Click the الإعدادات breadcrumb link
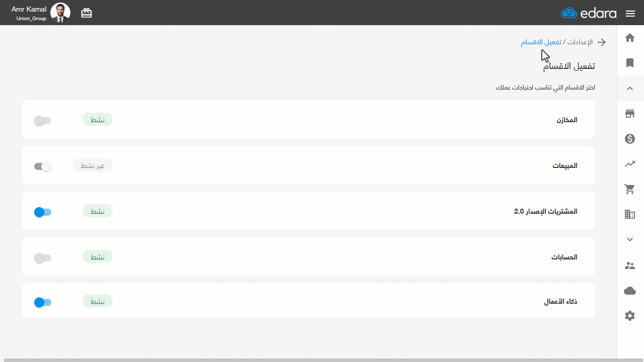 [580, 42]
